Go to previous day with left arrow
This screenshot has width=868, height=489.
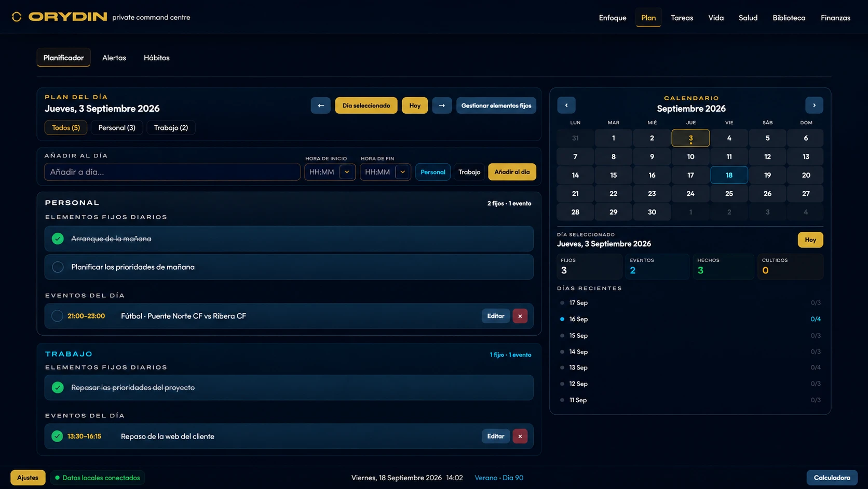[320, 105]
